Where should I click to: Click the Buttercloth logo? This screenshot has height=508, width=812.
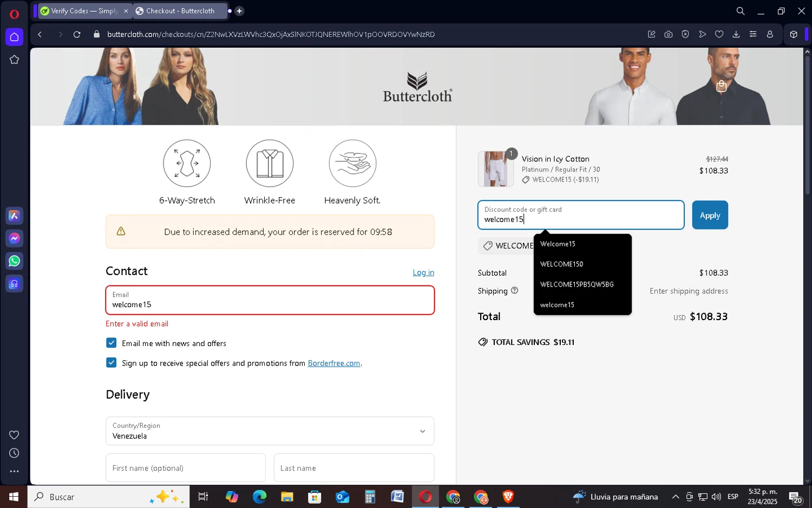coord(417,87)
